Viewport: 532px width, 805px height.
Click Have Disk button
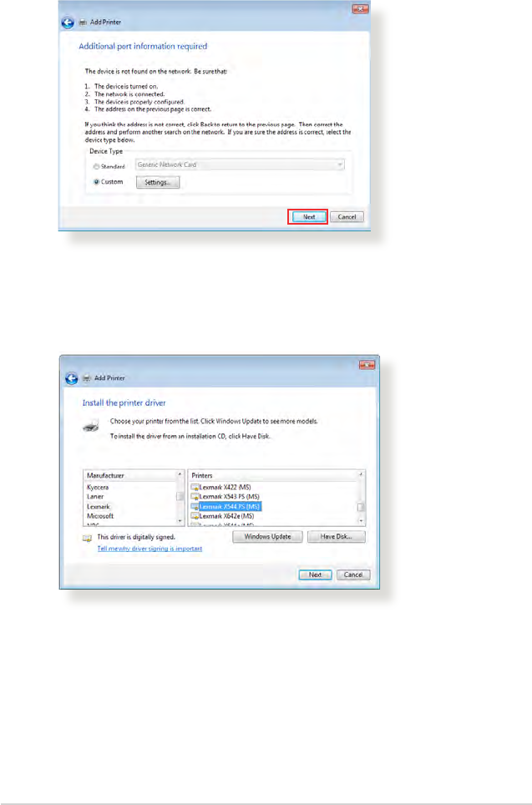(x=337, y=536)
